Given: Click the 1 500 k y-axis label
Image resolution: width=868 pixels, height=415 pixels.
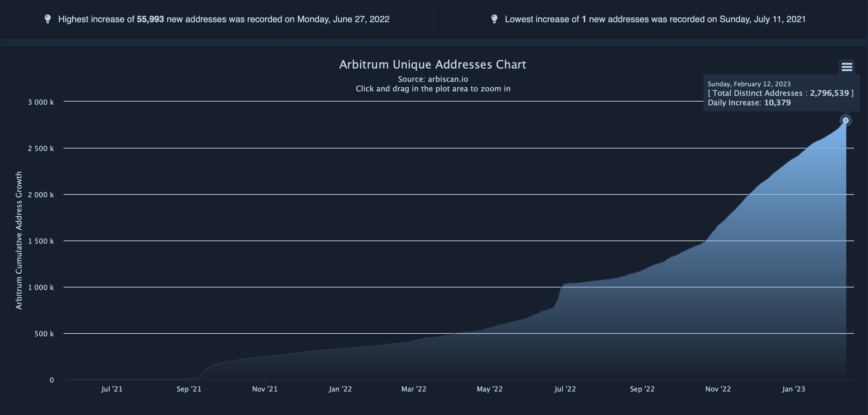Looking at the screenshot, I should tap(41, 241).
